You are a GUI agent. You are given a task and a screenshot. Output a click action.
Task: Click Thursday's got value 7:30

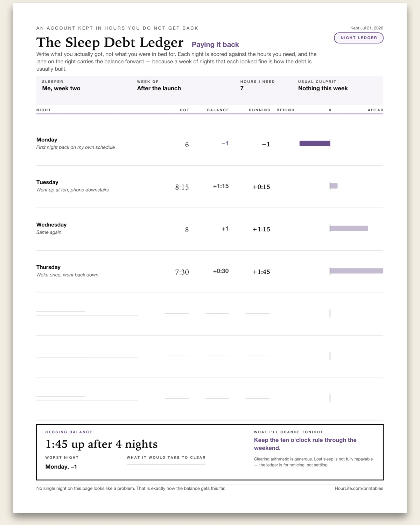(182, 272)
